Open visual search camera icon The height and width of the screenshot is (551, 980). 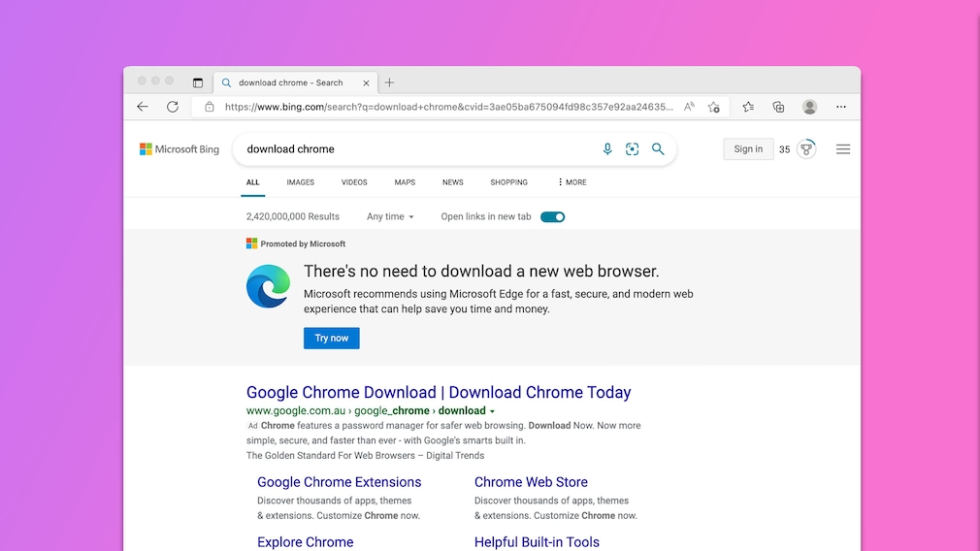(633, 149)
